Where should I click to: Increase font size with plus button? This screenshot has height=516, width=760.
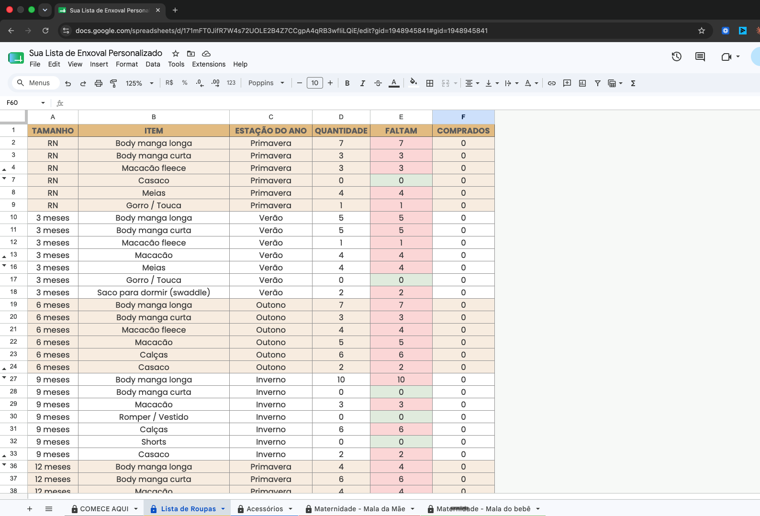pos(330,83)
